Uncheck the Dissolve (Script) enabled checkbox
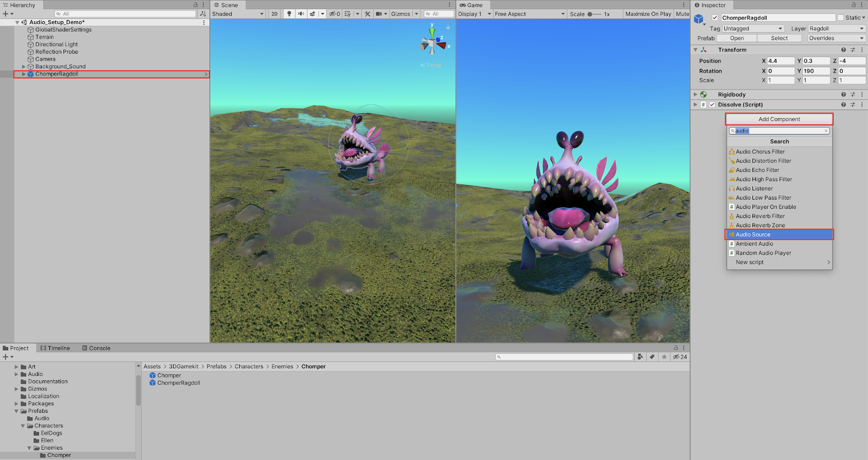The width and height of the screenshot is (868, 460). tap(712, 105)
